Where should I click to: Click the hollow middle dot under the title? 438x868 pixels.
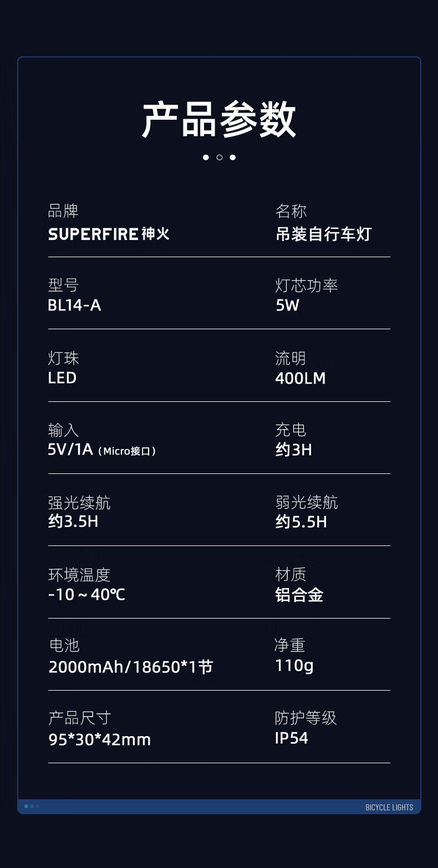click(x=219, y=157)
